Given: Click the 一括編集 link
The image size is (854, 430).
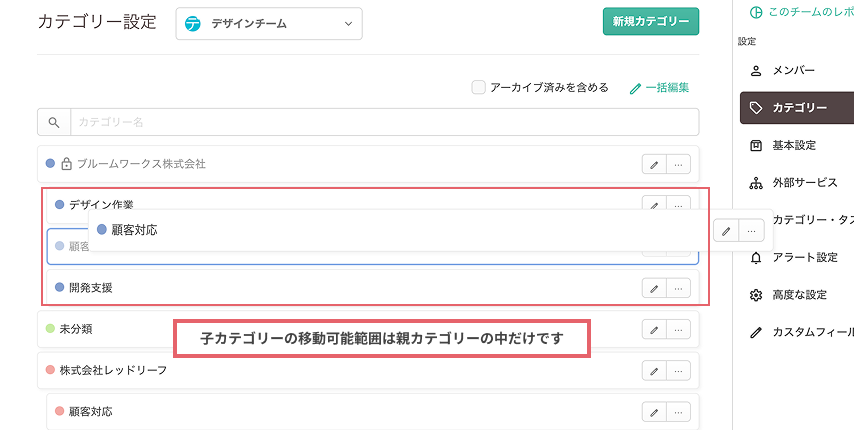Looking at the screenshot, I should click(659, 88).
